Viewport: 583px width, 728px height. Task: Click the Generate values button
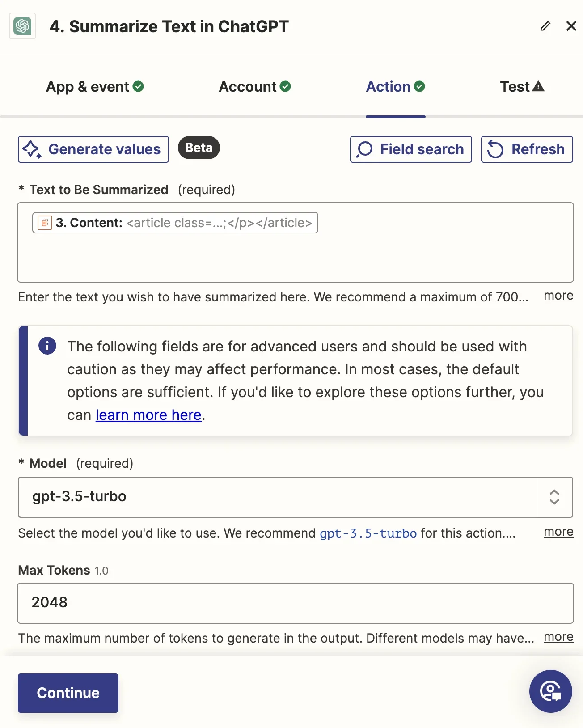point(93,149)
